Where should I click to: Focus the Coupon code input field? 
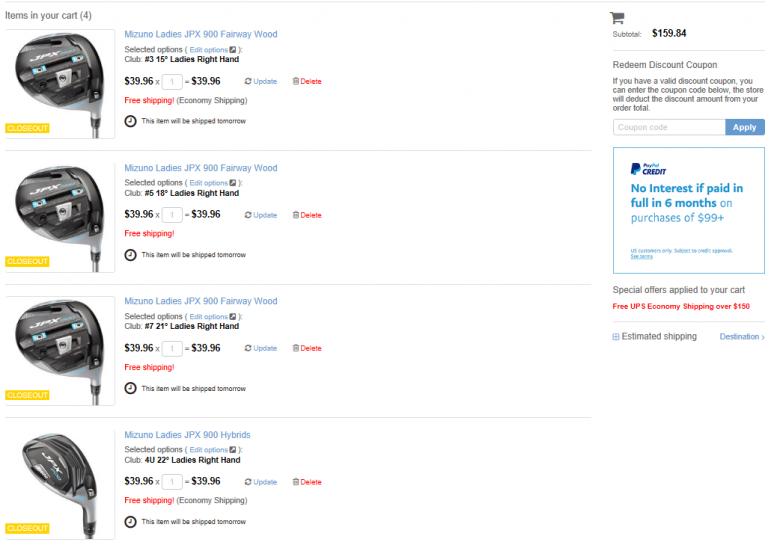pos(668,127)
